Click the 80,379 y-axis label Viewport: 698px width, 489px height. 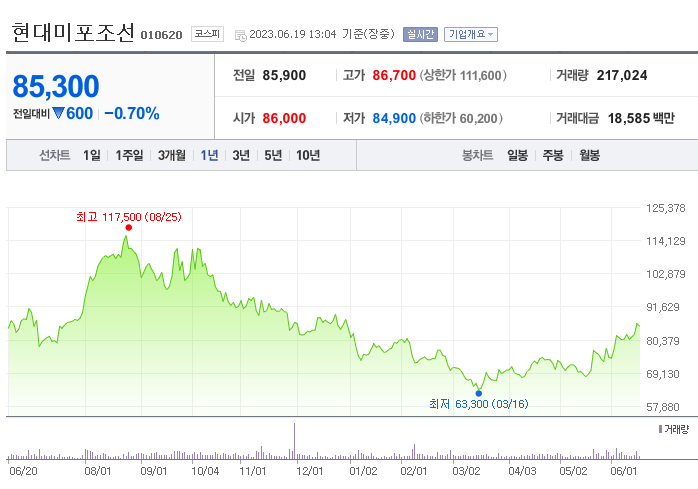[x=663, y=341]
